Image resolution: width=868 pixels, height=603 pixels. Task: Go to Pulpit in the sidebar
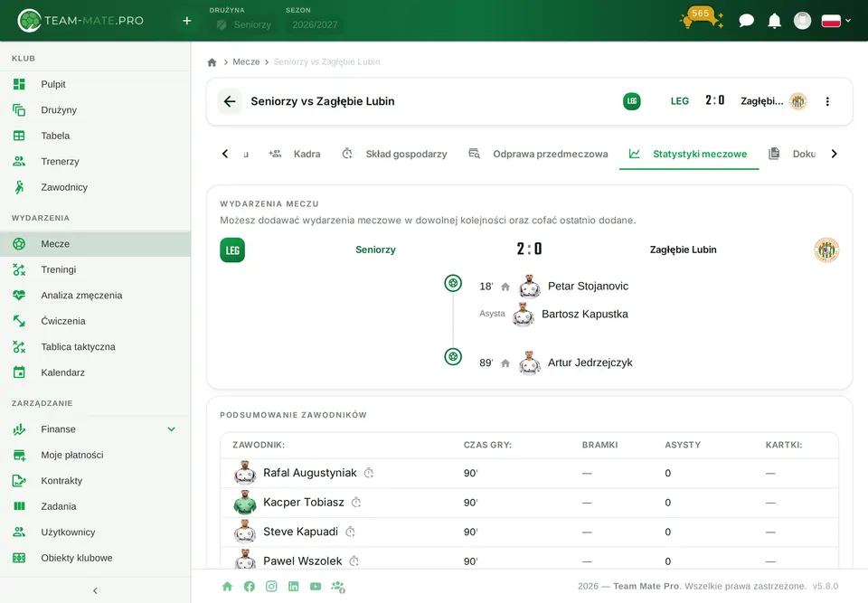coord(95,84)
